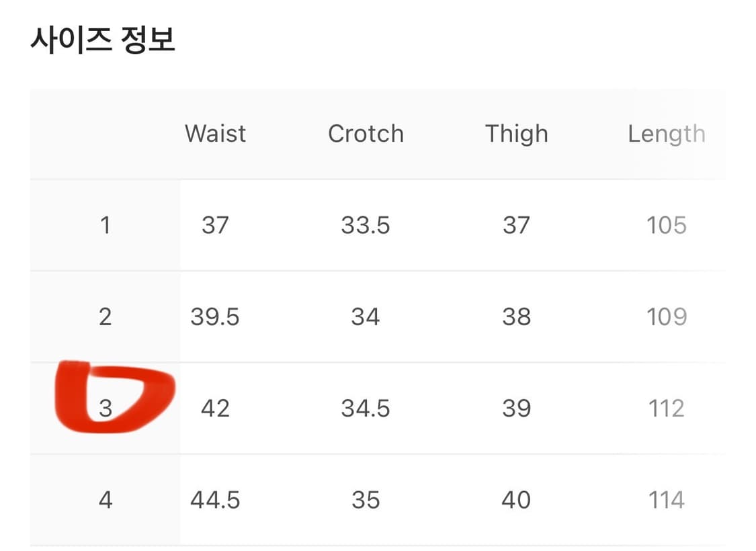This screenshot has height=551, width=756.
Task: Click waist value 44.5 for size 4
Action: [215, 500]
